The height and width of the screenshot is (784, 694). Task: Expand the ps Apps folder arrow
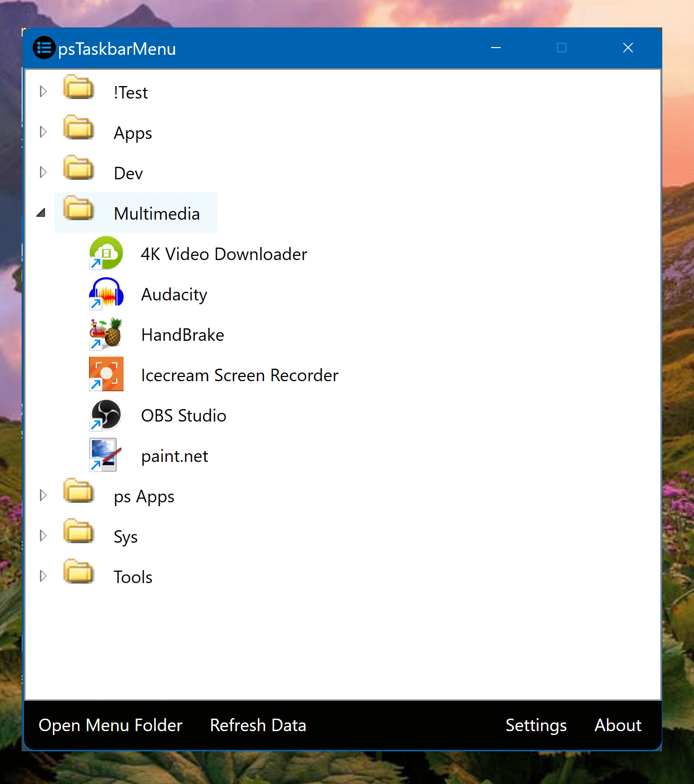tap(43, 495)
